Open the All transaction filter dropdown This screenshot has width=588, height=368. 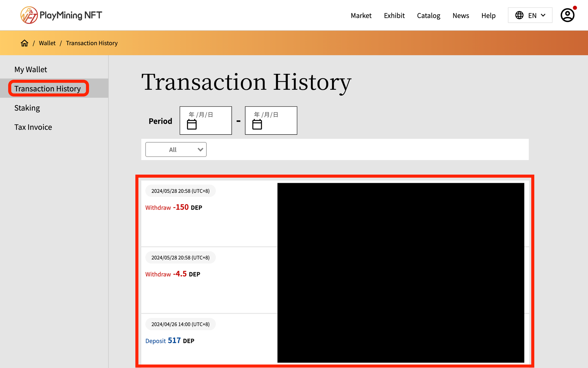pos(176,149)
